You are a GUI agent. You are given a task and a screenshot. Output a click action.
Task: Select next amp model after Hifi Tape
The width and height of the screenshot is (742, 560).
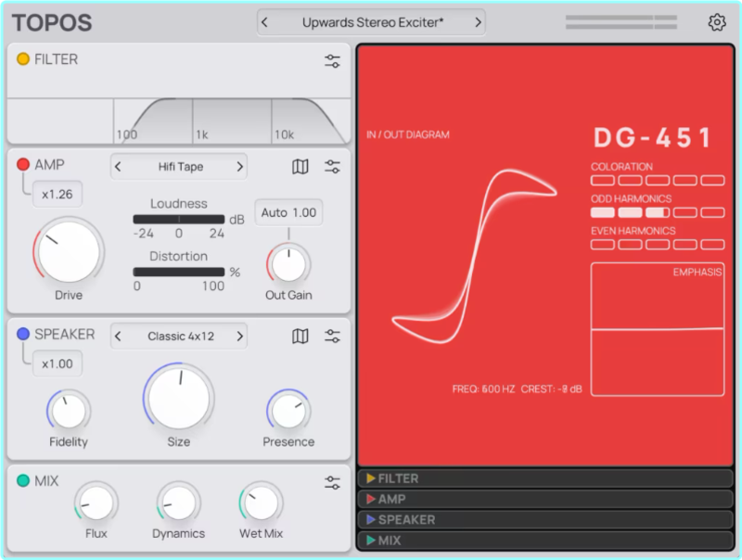click(x=240, y=167)
